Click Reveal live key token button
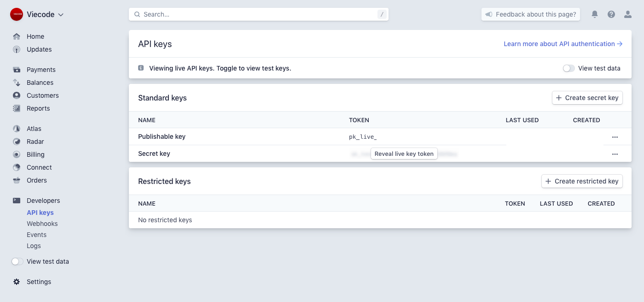The image size is (644, 302). [x=404, y=154]
